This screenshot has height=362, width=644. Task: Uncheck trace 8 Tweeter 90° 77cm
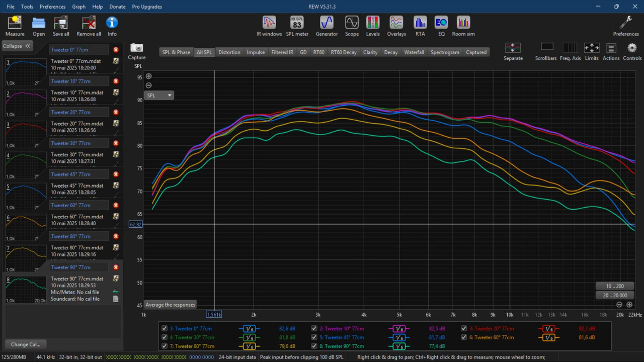(314, 346)
